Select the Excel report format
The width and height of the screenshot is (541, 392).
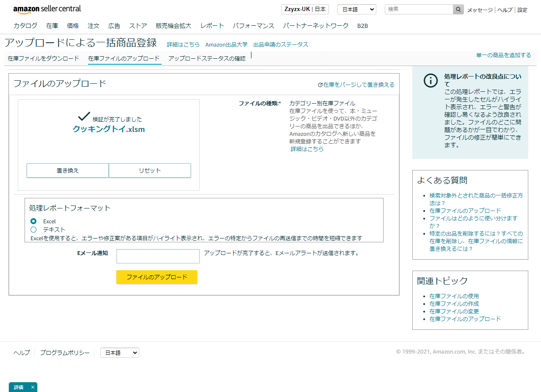tap(34, 221)
